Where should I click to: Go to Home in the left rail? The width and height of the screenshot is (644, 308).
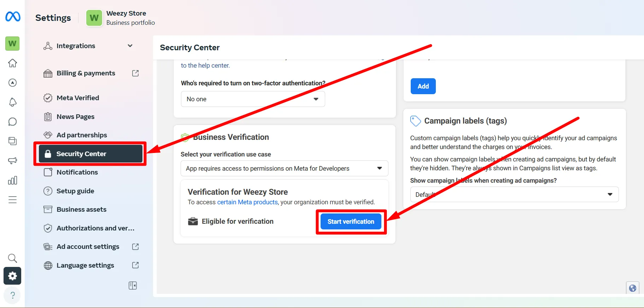[x=12, y=63]
